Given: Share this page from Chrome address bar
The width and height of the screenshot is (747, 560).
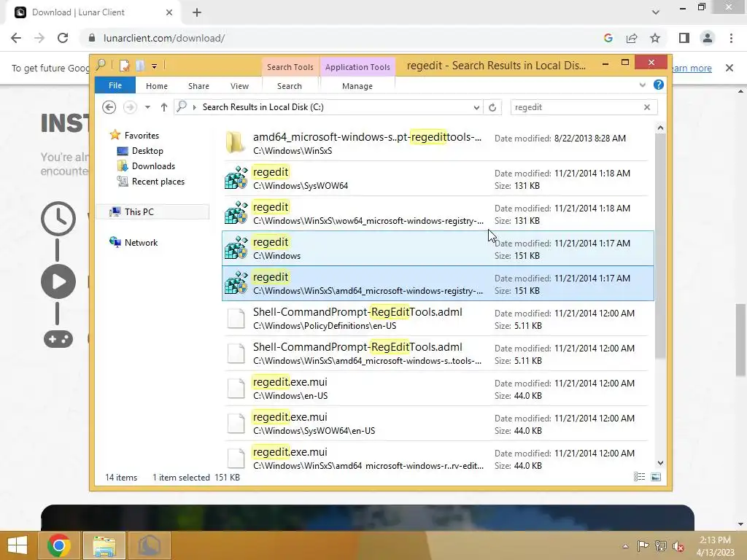Looking at the screenshot, I should tap(632, 38).
